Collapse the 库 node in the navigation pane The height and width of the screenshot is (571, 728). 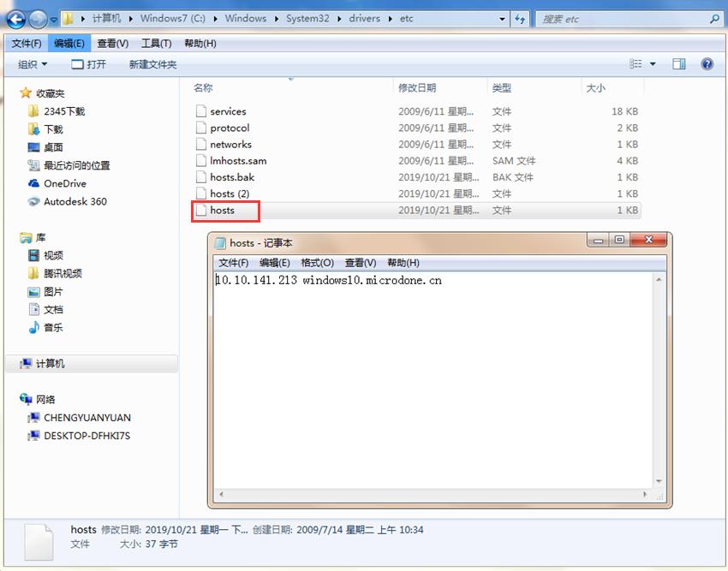tap(16, 237)
